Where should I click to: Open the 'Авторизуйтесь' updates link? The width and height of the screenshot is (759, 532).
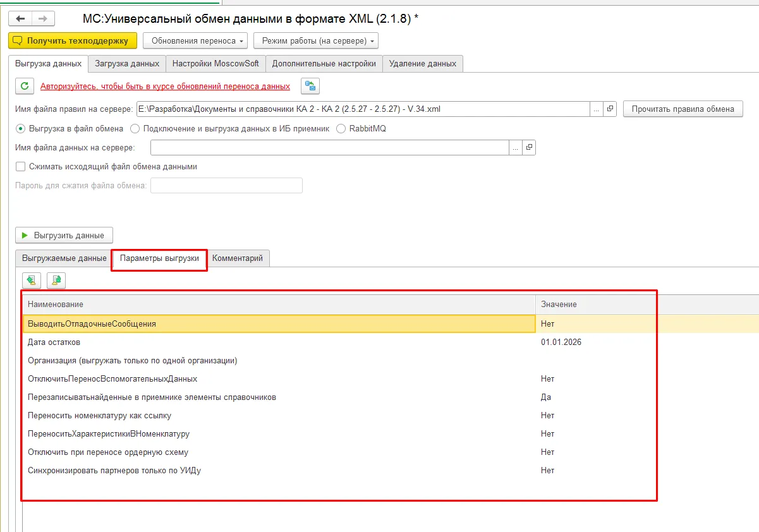166,87
